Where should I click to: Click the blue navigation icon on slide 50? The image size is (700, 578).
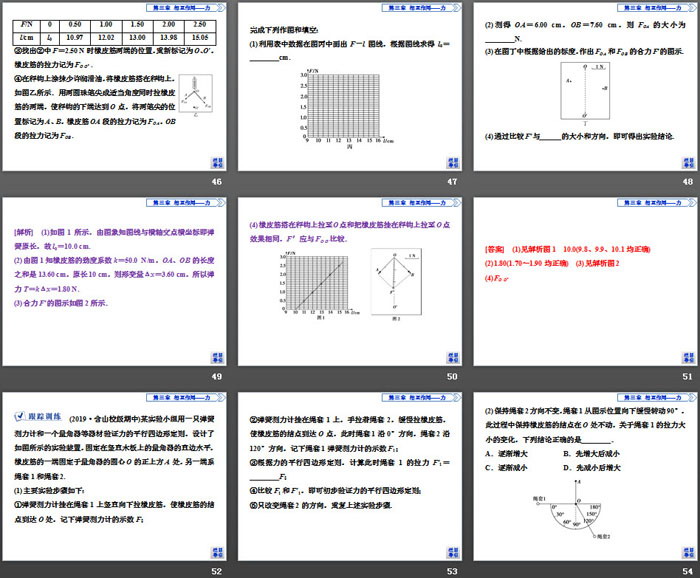pos(453,358)
